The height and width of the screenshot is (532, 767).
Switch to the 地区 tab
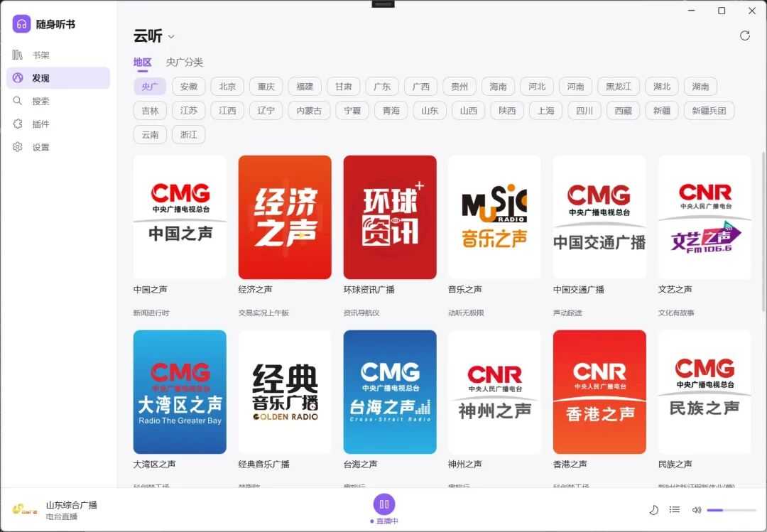click(142, 63)
